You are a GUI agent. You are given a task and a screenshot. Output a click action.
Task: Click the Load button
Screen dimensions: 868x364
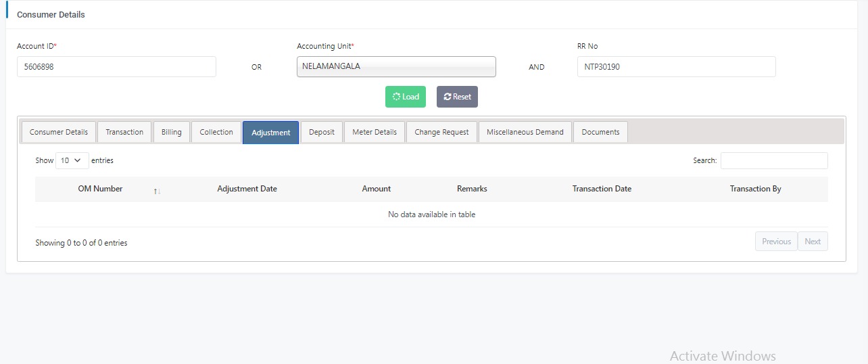406,97
